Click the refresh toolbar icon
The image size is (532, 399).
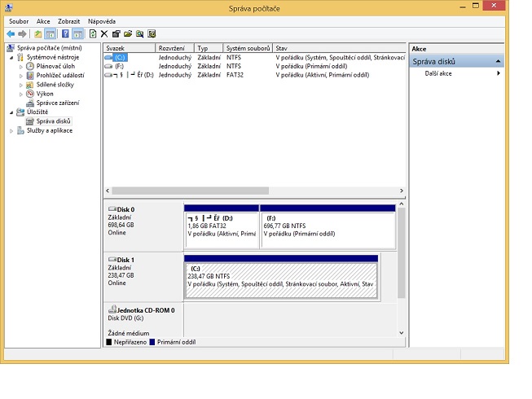tap(93, 34)
